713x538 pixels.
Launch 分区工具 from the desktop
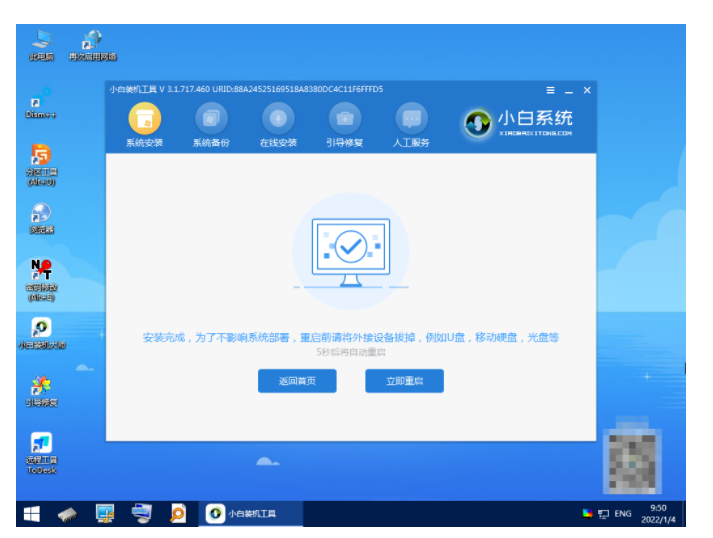(x=41, y=160)
